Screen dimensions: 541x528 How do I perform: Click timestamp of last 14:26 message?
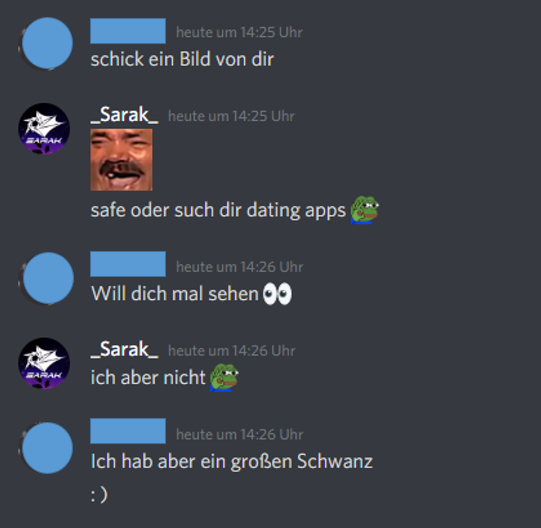click(x=239, y=434)
